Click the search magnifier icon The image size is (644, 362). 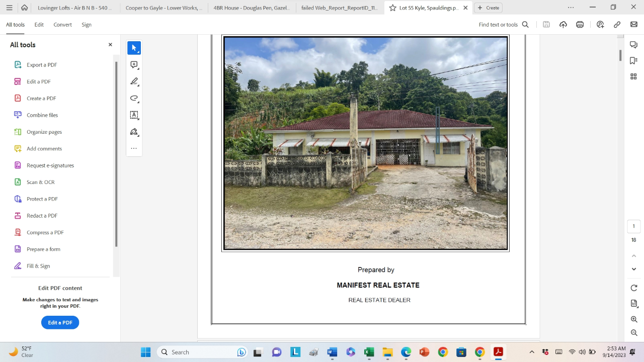pyautogui.click(x=525, y=25)
